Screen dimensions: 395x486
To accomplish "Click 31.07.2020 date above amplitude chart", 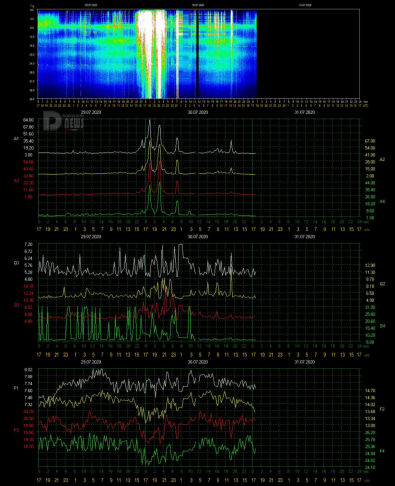I will click(x=305, y=112).
